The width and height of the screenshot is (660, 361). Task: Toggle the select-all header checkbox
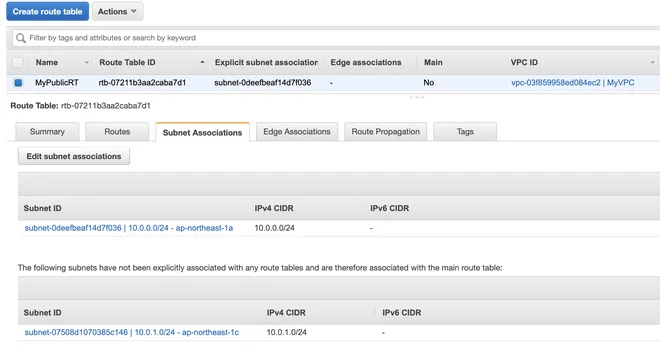coord(18,62)
